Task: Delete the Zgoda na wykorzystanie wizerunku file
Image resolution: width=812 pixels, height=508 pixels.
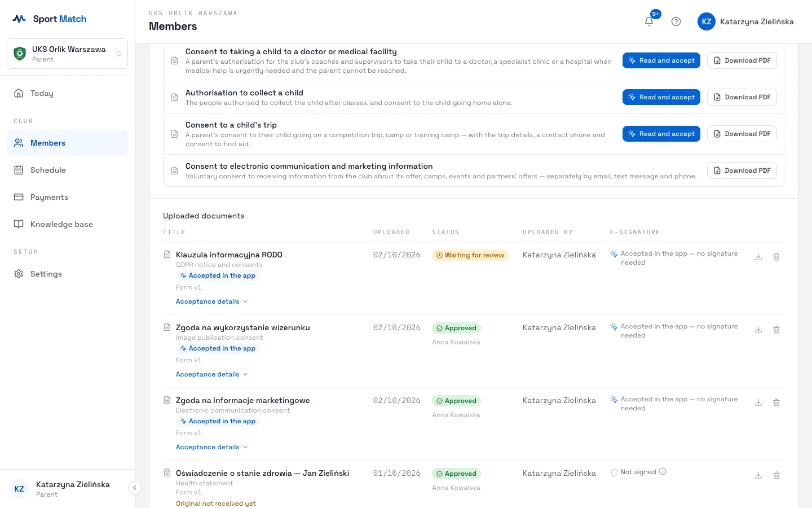Action: [776, 330]
